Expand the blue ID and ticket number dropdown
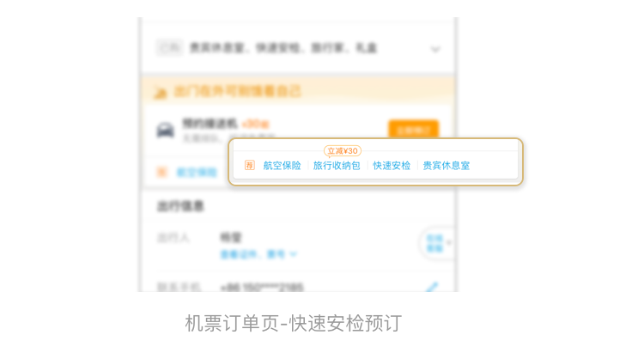Screen dimensions: 644x359 258,255
